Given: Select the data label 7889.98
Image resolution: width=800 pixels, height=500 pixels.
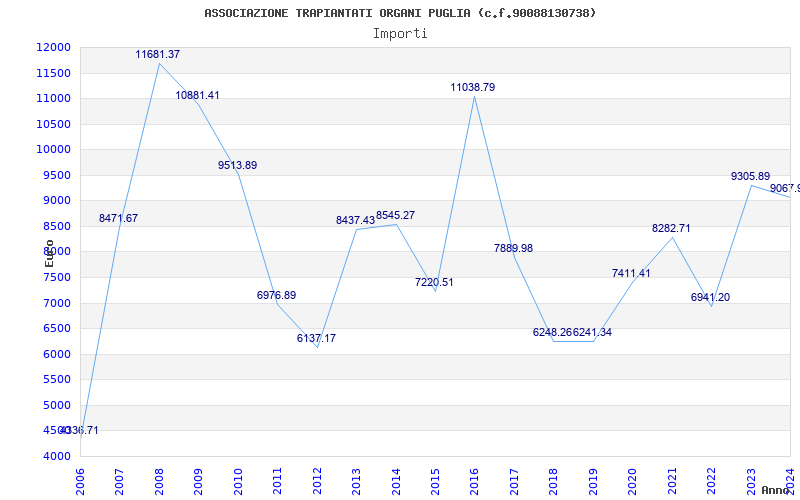Looking at the screenshot, I should pyautogui.click(x=513, y=248).
